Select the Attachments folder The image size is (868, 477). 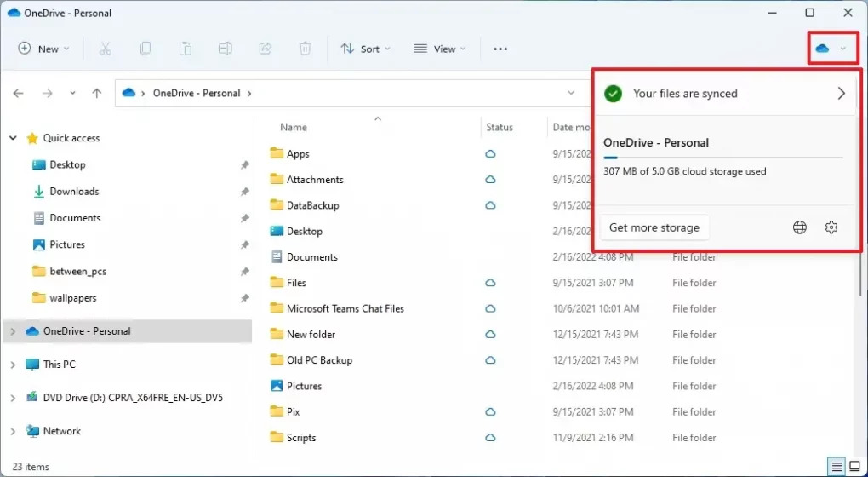[315, 180]
